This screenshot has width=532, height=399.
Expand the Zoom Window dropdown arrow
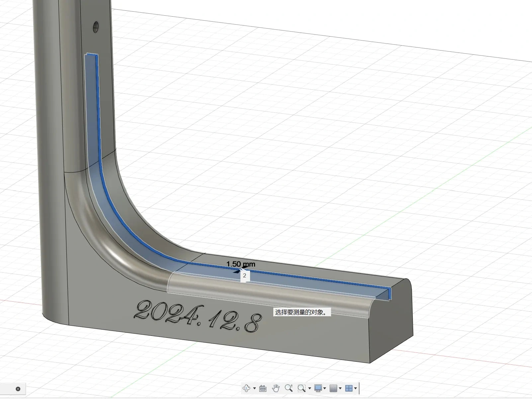pos(310,388)
